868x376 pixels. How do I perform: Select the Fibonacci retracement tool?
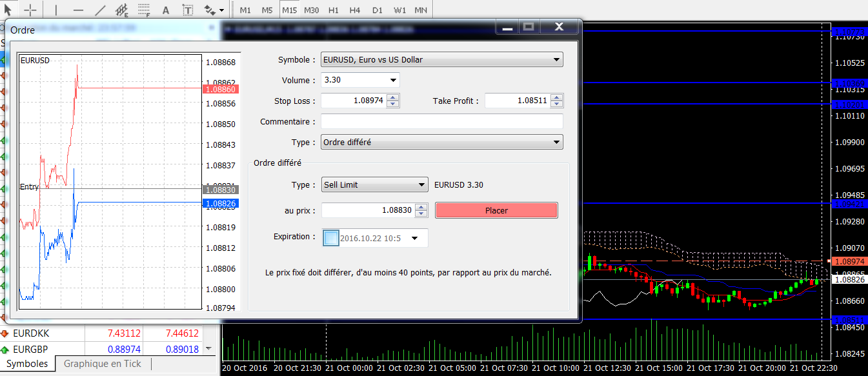point(144,10)
